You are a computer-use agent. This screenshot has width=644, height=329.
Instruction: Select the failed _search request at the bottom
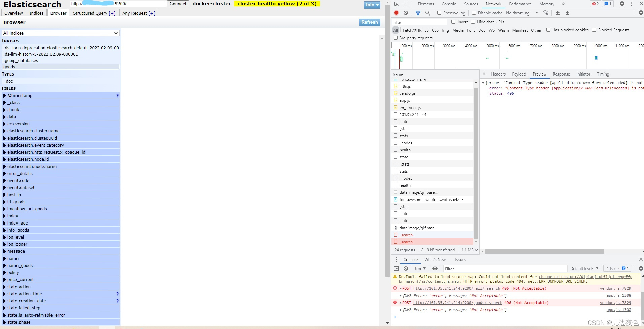(433, 242)
